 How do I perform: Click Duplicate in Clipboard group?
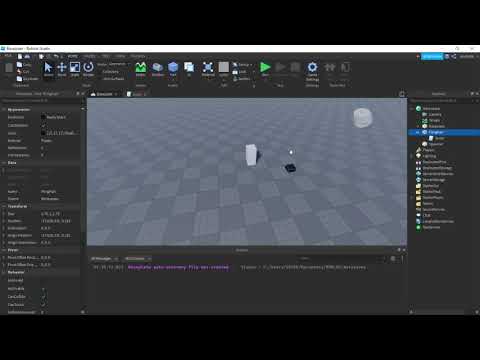28,79
